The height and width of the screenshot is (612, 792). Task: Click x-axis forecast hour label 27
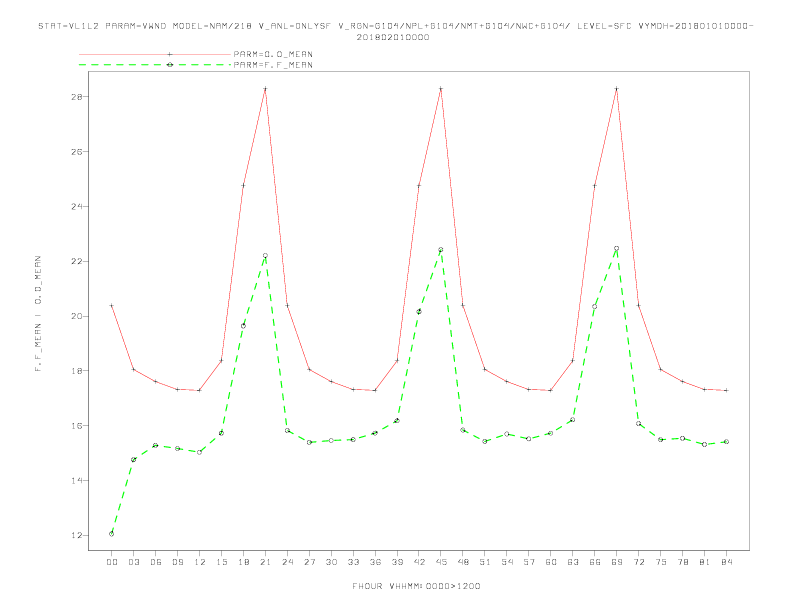click(309, 562)
